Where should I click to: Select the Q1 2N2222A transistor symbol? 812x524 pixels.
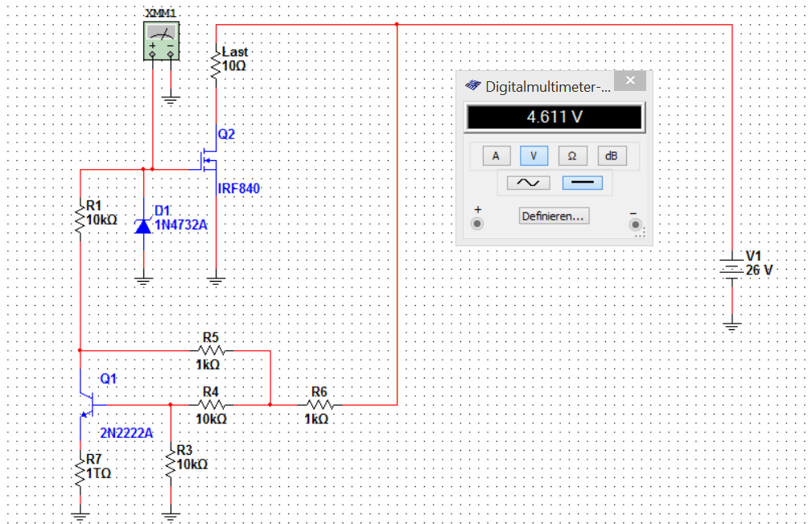coord(88,406)
